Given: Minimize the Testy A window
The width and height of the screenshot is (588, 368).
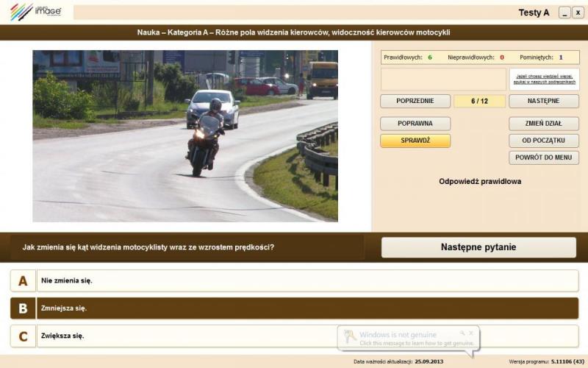Looking at the screenshot, I should coord(564,13).
